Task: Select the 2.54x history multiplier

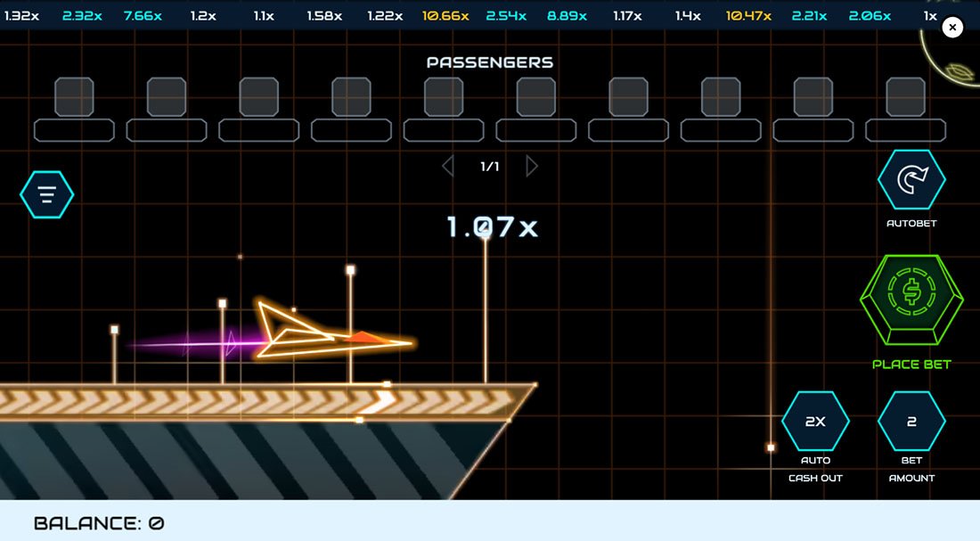Action: pyautogui.click(x=506, y=16)
